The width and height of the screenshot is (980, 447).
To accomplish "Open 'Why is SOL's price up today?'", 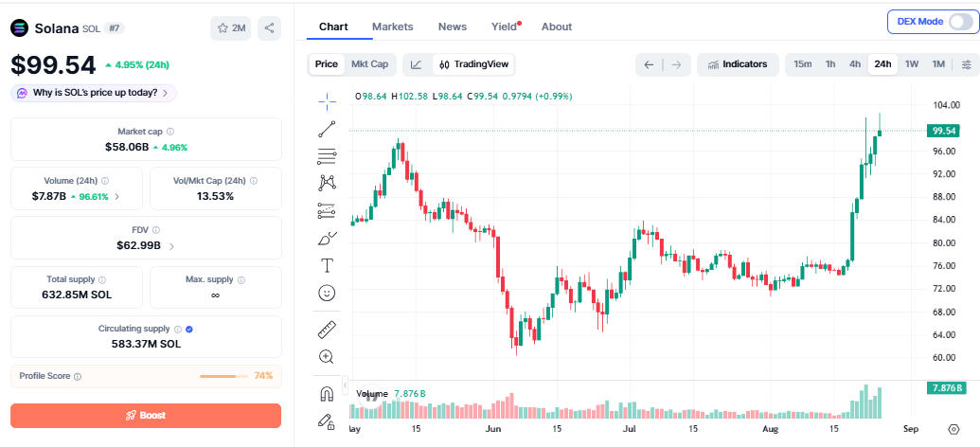I will [94, 93].
